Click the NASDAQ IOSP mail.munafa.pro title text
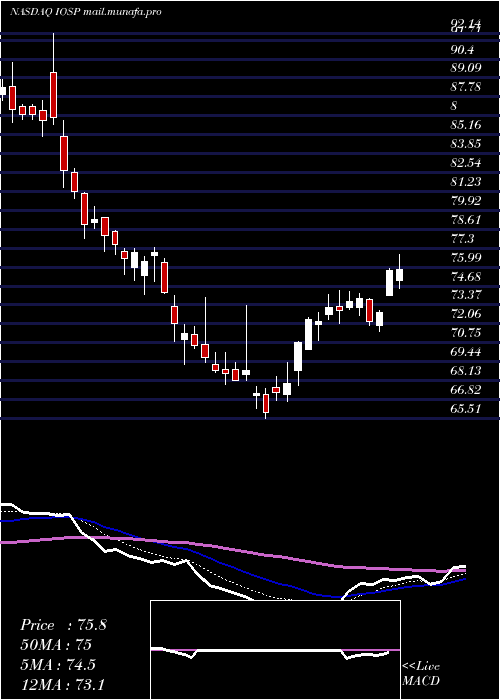 point(85,12)
